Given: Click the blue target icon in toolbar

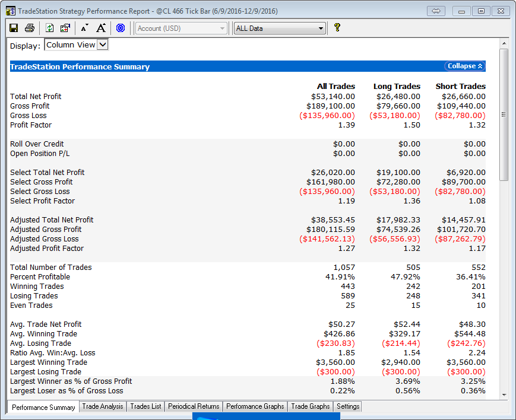Looking at the screenshot, I should (x=121, y=28).
